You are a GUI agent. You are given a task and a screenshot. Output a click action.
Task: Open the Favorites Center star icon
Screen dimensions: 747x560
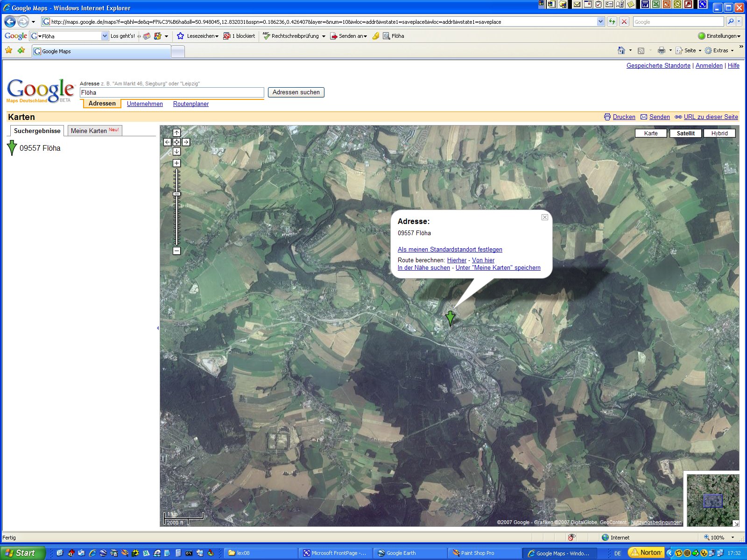point(9,50)
